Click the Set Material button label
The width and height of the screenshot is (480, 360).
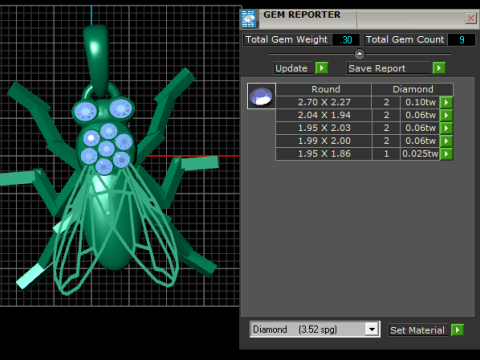[418, 330]
